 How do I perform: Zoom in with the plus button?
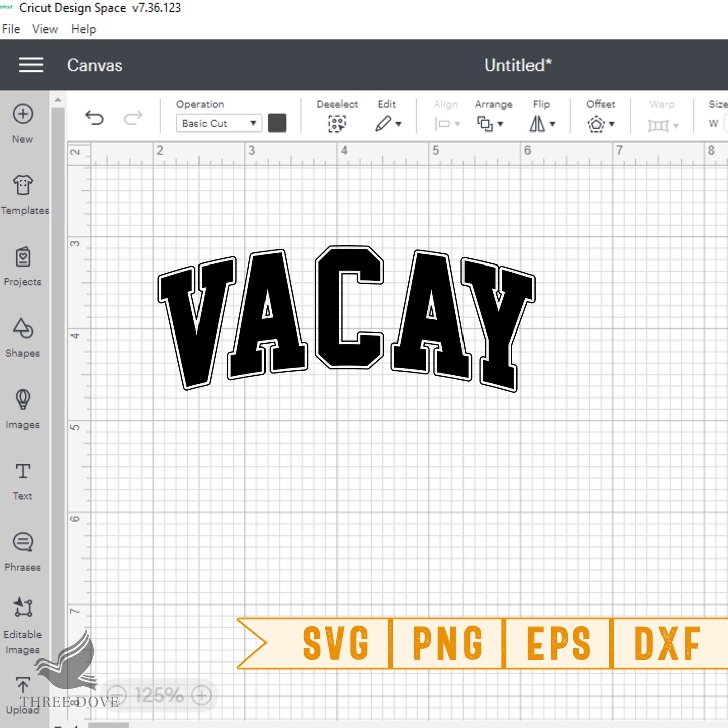(x=201, y=696)
